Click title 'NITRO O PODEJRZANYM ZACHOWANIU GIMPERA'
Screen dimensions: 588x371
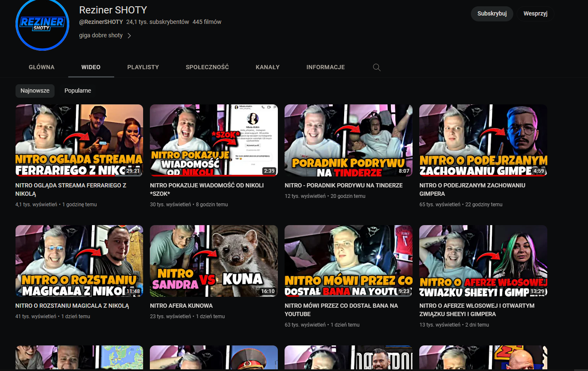click(x=472, y=189)
